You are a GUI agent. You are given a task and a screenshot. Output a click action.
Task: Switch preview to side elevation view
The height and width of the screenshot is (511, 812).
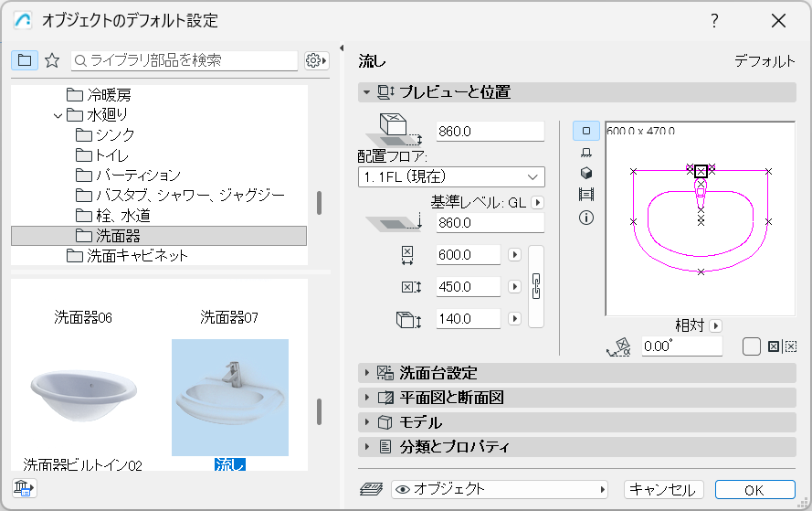586,153
